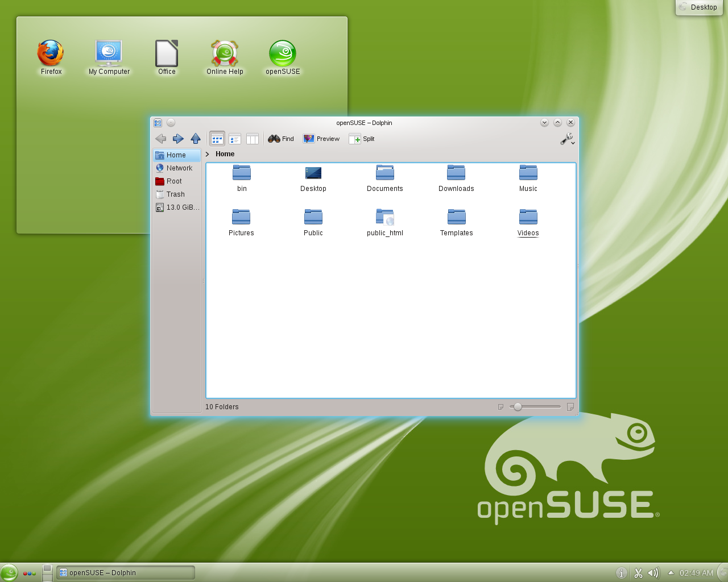Click the up arrow to go to parent folder

(x=196, y=138)
